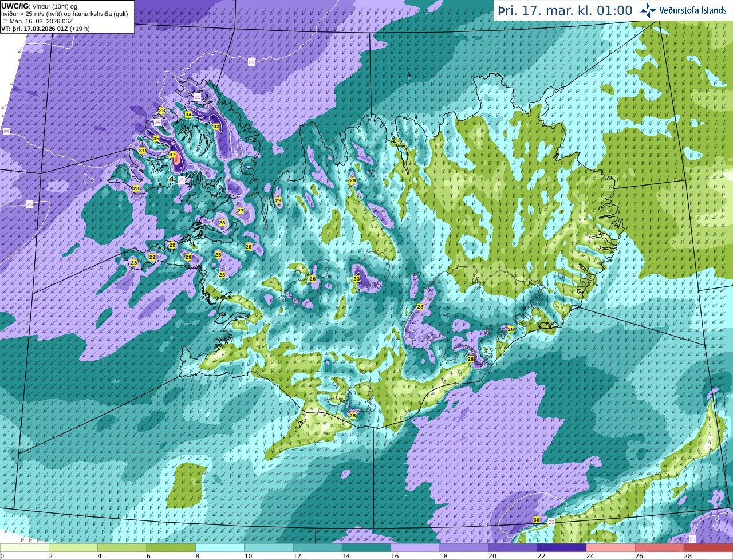Image resolution: width=733 pixels, height=560 pixels.
Task: Pick the 10–12 m/s legend swatch
Action: coord(269,548)
